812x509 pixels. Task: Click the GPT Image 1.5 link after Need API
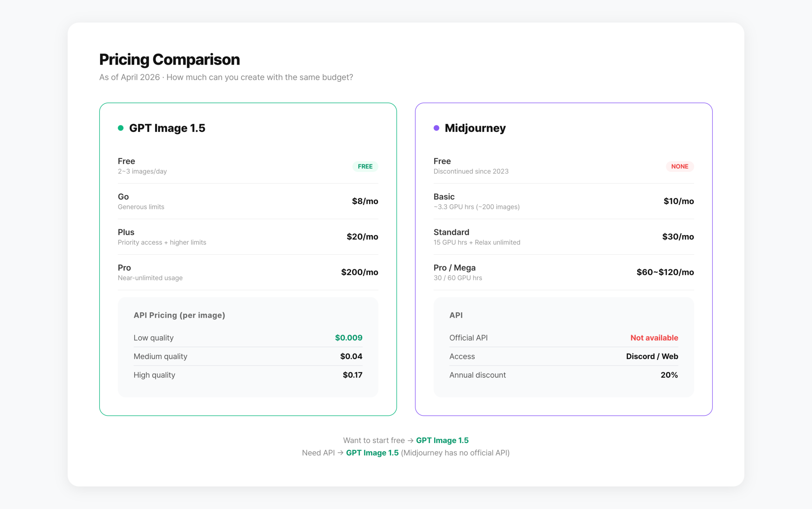[372, 453]
